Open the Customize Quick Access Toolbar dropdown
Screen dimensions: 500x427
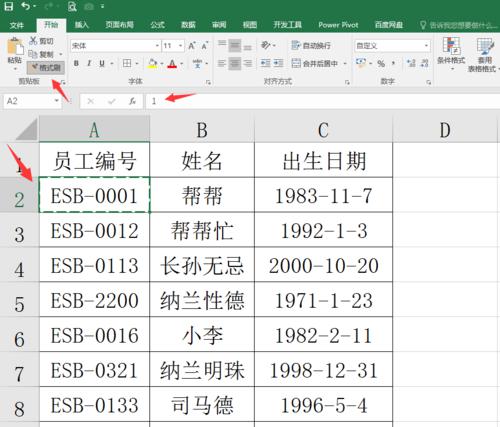102,6
